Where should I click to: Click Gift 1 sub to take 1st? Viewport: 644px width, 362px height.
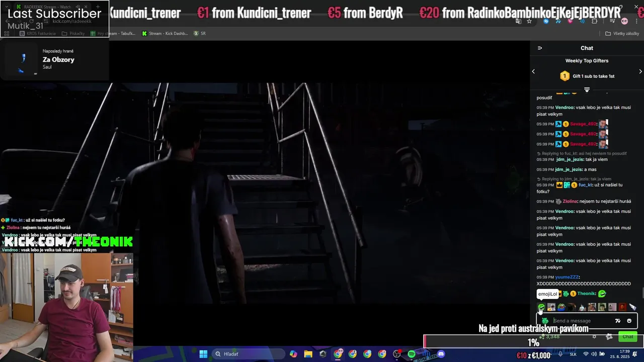(587, 76)
